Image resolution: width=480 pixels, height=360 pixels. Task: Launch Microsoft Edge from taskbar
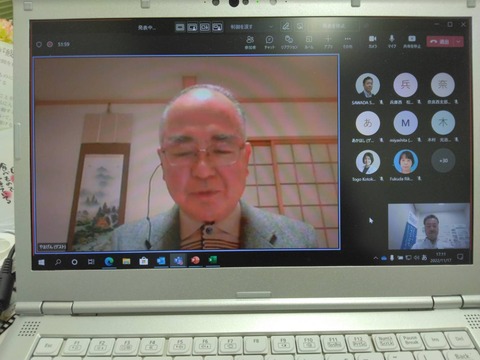[x=109, y=261]
